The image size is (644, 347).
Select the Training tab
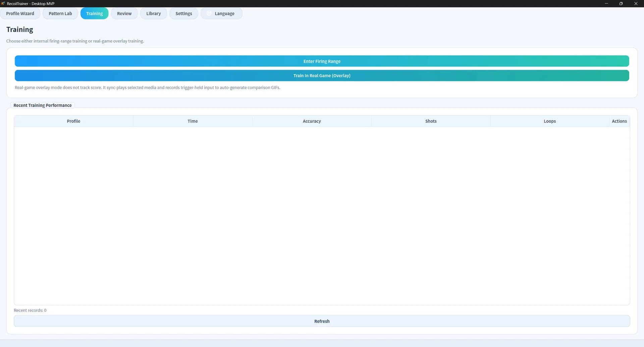click(94, 13)
